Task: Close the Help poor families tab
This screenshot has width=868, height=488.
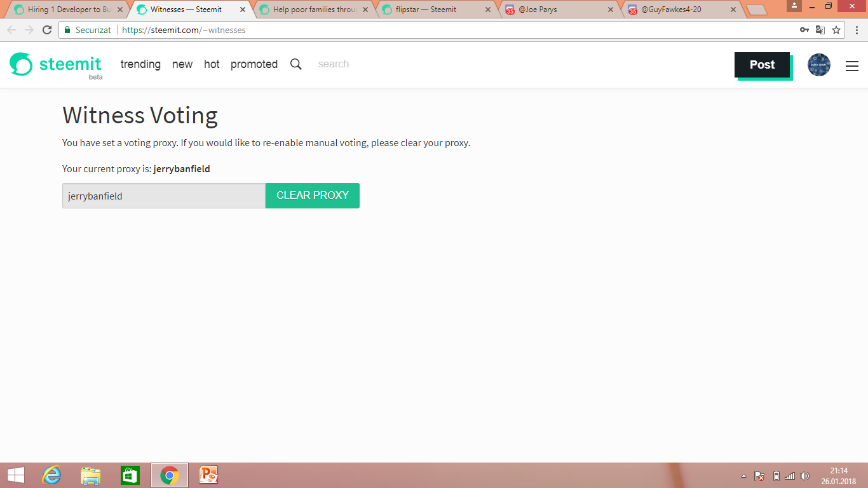Action: click(x=365, y=10)
